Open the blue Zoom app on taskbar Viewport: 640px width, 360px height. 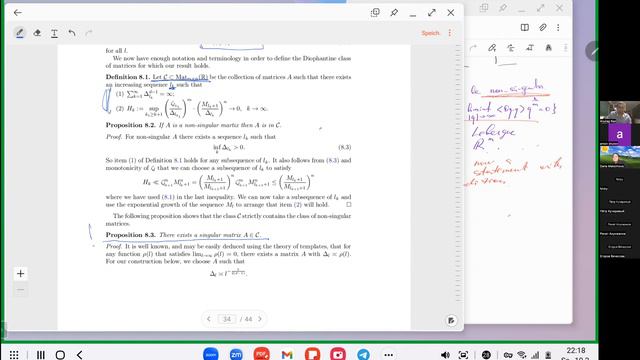211,354
